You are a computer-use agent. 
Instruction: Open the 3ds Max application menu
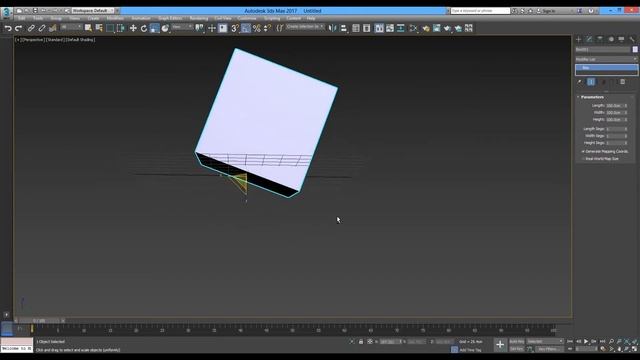(6, 13)
